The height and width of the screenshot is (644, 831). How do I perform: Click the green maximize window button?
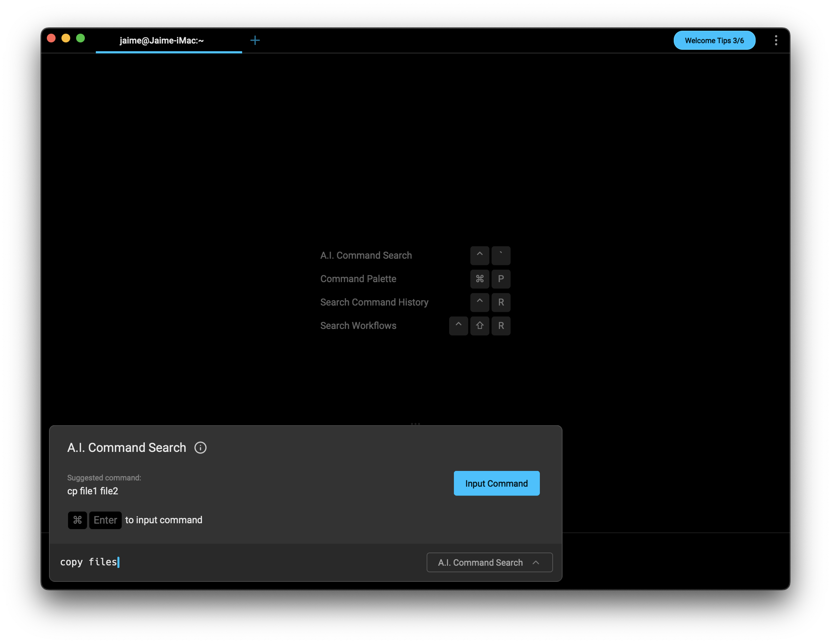tap(80, 38)
